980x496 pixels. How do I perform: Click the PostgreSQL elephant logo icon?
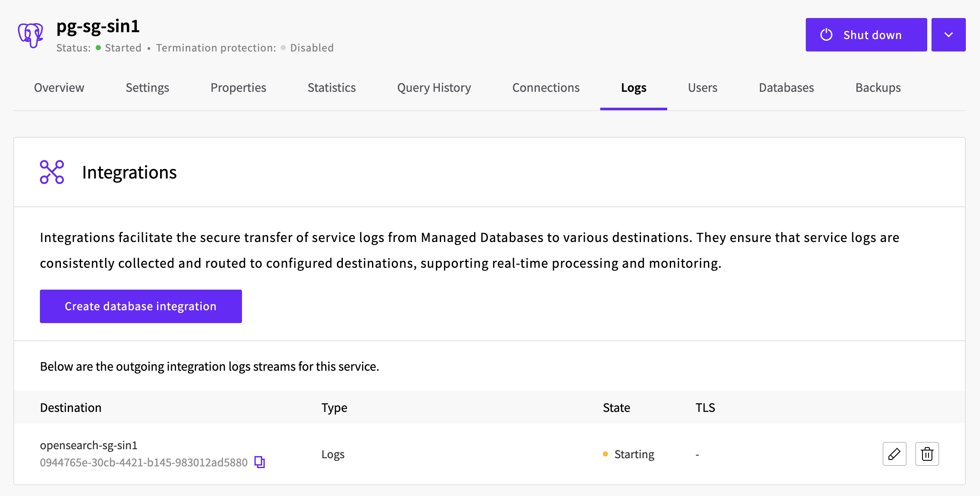pos(30,35)
